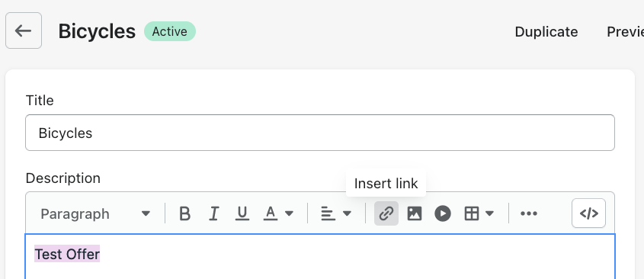Open the Paragraph style dropdown
This screenshot has width=644, height=279.
point(95,213)
